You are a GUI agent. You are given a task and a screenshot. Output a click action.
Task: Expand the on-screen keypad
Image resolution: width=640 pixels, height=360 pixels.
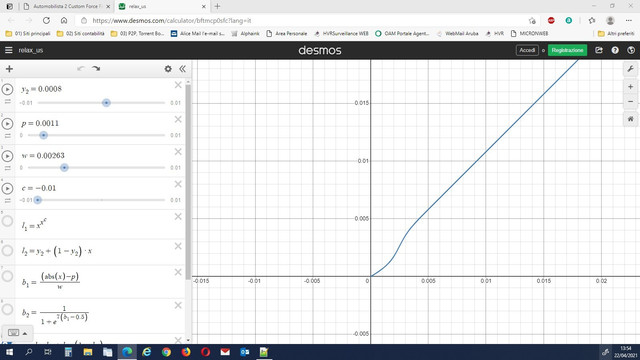pyautogui.click(x=18, y=333)
